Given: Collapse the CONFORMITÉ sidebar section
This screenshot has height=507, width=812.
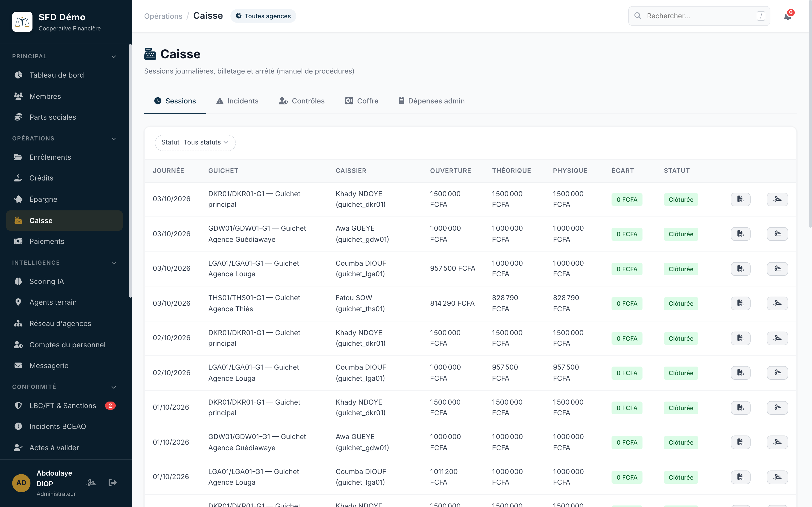Looking at the screenshot, I should (x=113, y=387).
